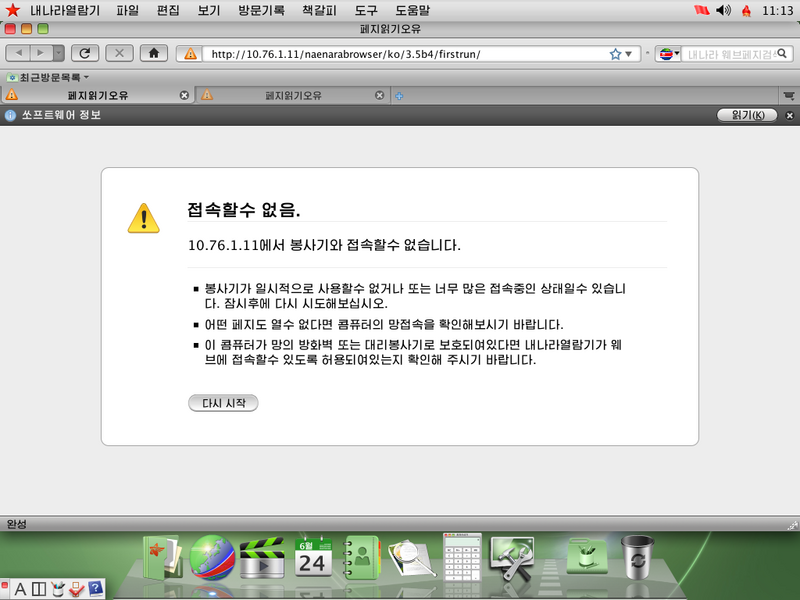
Task: Open the 도구 menu
Action: pos(366,10)
